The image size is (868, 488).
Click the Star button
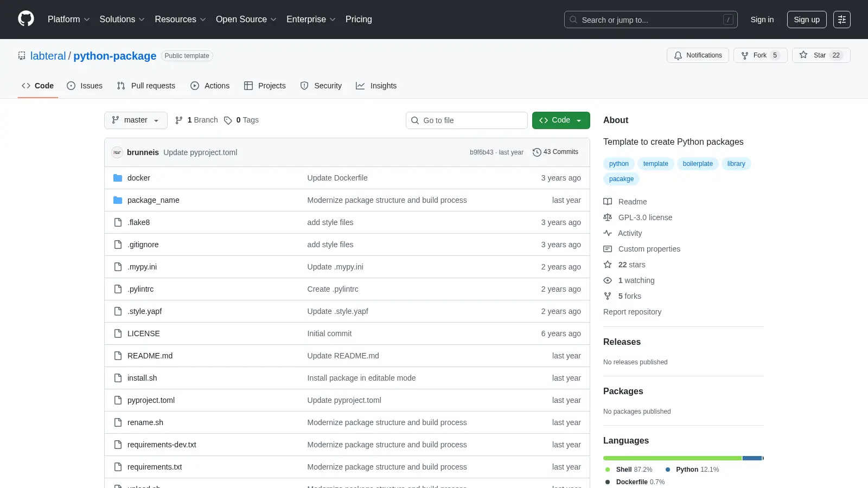821,55
